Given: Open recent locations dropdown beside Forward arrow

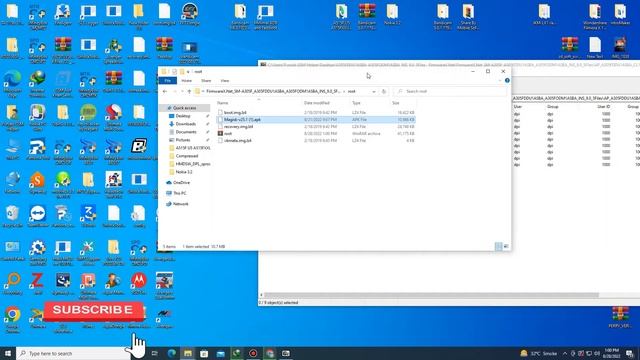Looking at the screenshot, I should coord(182,91).
